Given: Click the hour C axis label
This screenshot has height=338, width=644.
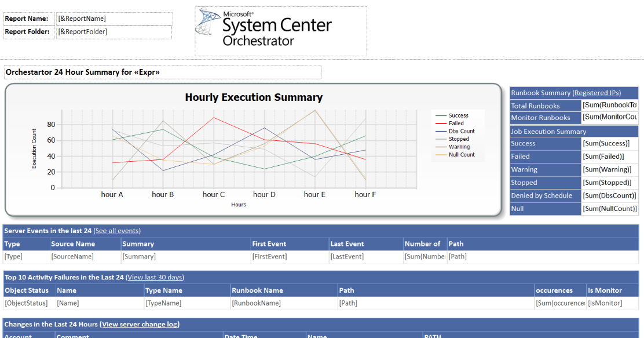Looking at the screenshot, I should pos(214,195).
